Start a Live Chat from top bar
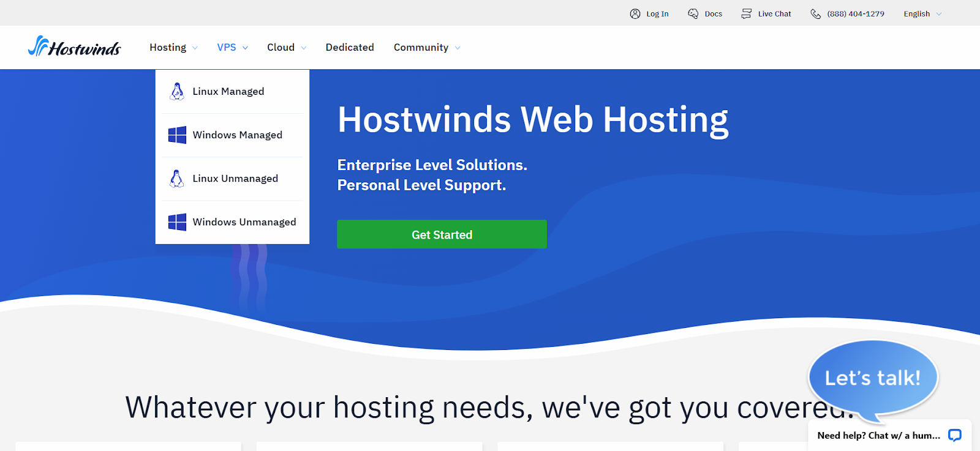This screenshot has width=980, height=451. 774,13
